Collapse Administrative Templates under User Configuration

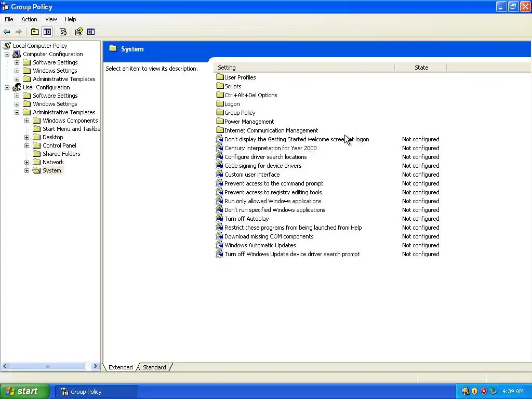[17, 112]
